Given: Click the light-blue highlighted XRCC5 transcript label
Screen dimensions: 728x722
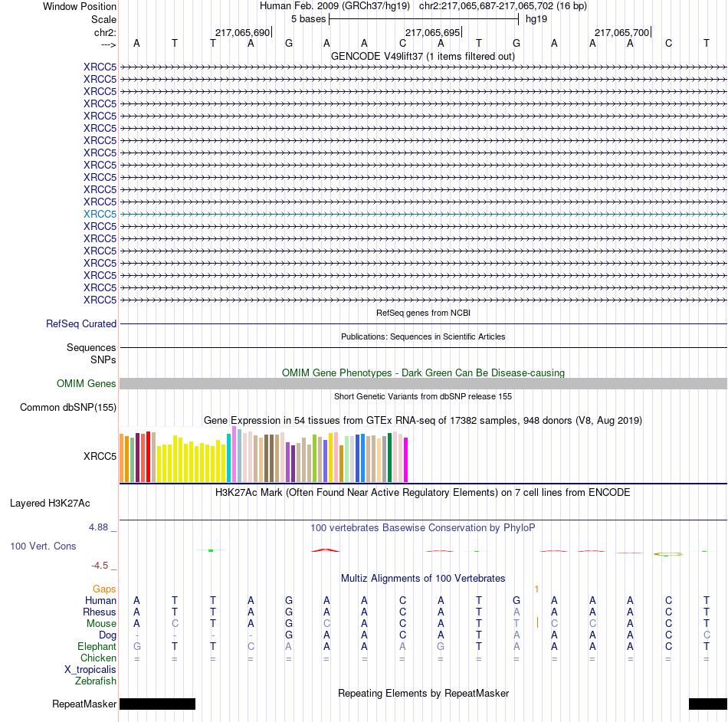Looking at the screenshot, I should coord(100,214).
